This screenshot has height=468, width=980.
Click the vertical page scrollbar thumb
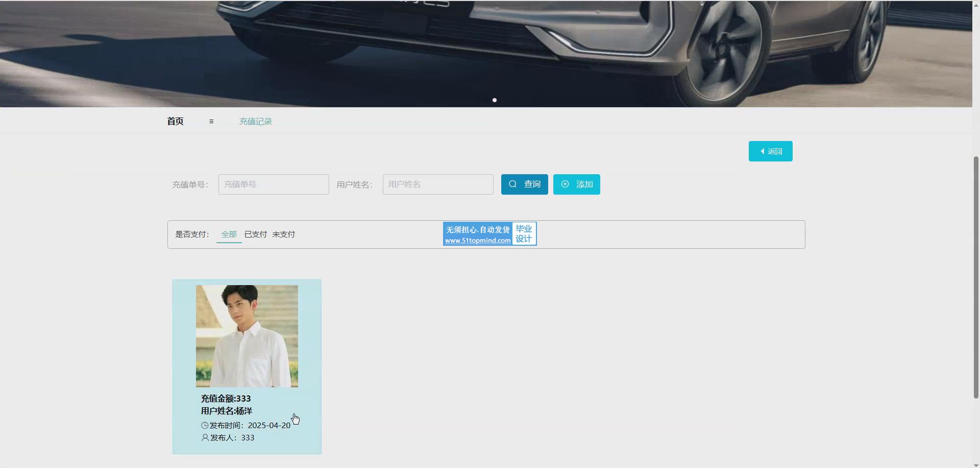coord(976,276)
